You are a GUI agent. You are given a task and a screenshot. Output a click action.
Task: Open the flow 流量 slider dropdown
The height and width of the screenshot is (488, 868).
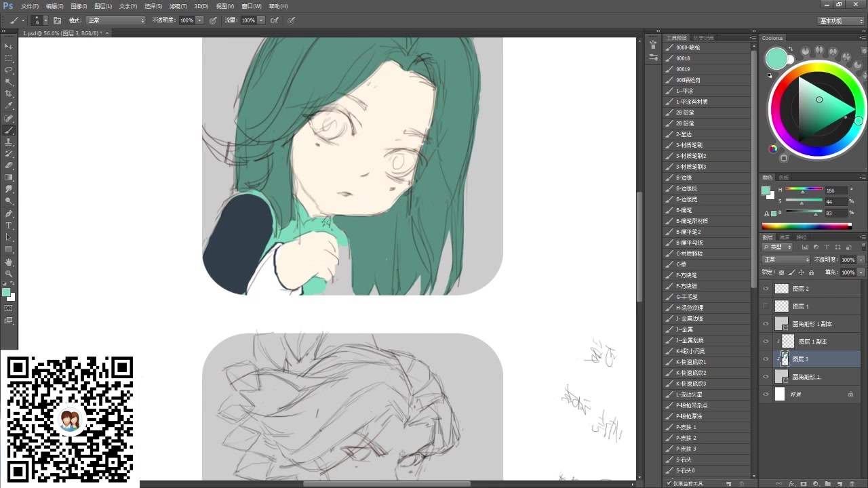261,20
